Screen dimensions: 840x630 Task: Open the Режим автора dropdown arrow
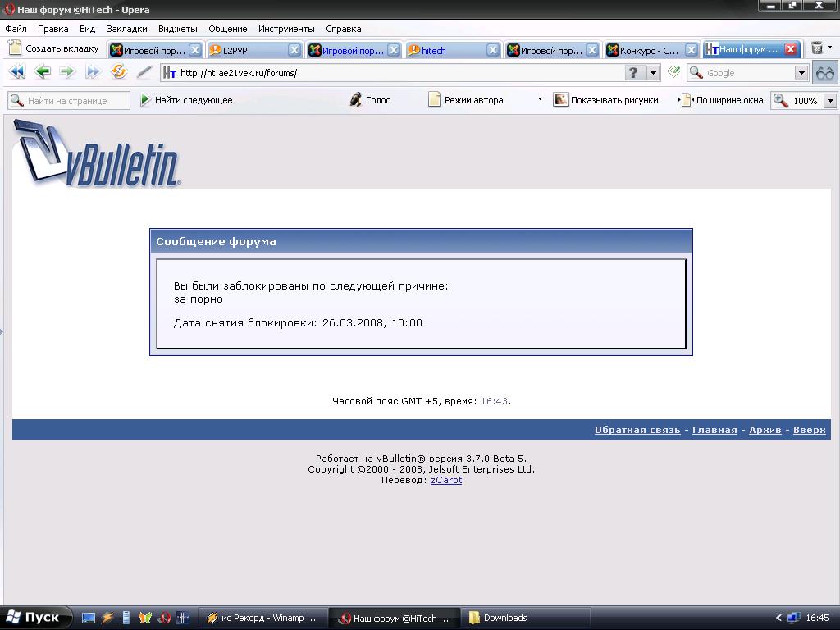(x=540, y=99)
